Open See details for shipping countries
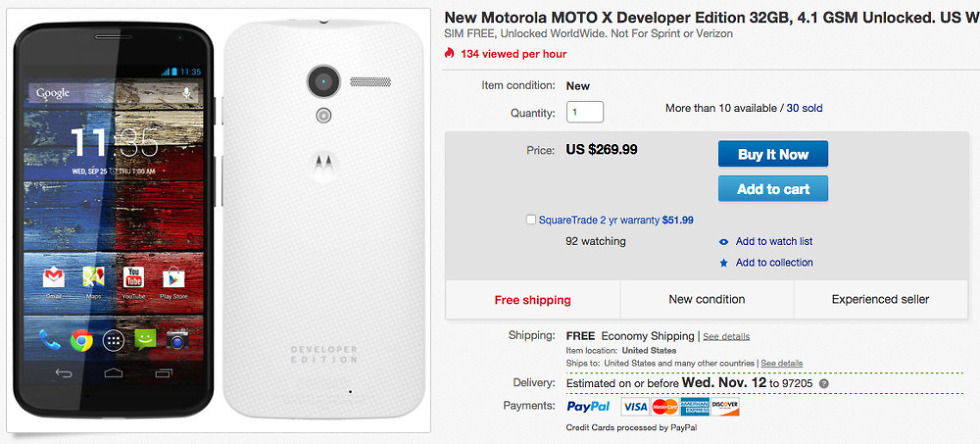 pos(781,363)
